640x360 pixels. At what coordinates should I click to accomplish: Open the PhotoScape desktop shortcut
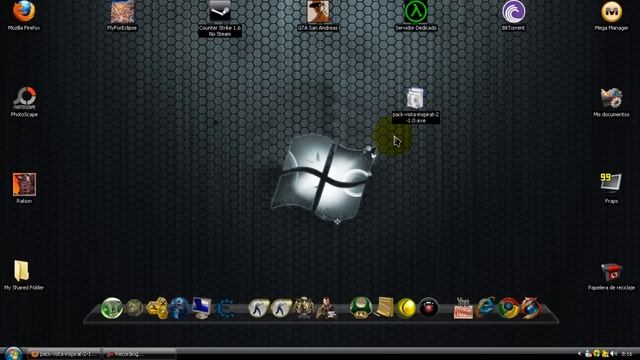pyautogui.click(x=24, y=98)
